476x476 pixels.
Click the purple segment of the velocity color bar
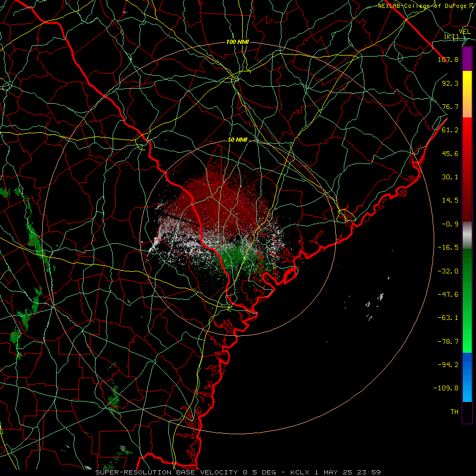click(467, 59)
